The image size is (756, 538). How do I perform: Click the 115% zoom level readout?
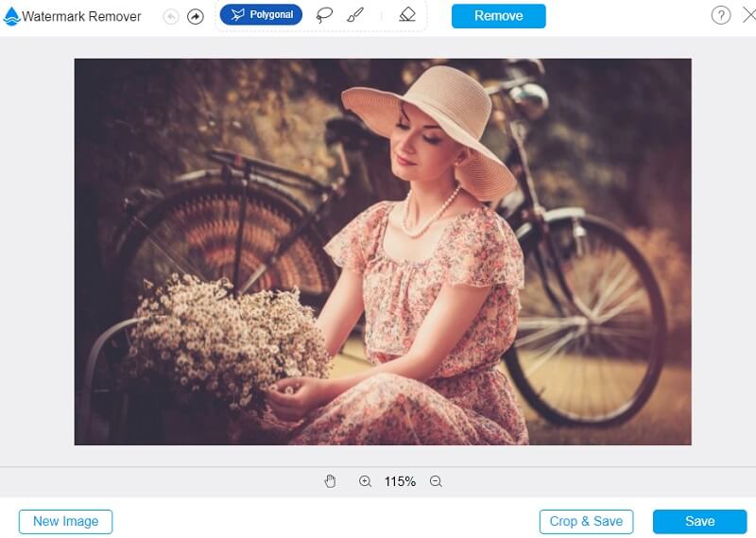click(x=400, y=481)
